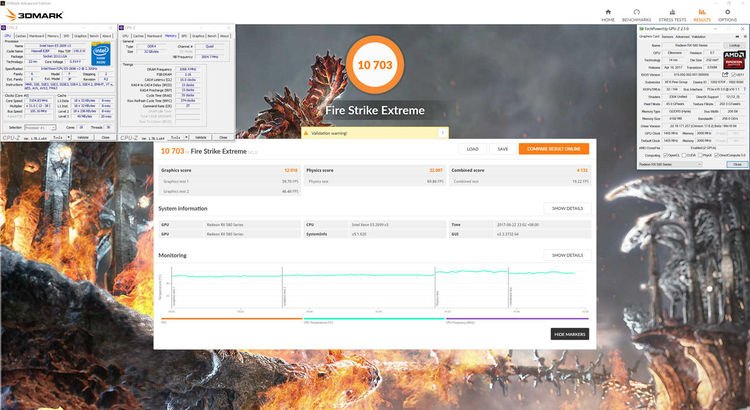
Task: Open the Tools dropdown arrow in Memory tab window
Action: 186,137
